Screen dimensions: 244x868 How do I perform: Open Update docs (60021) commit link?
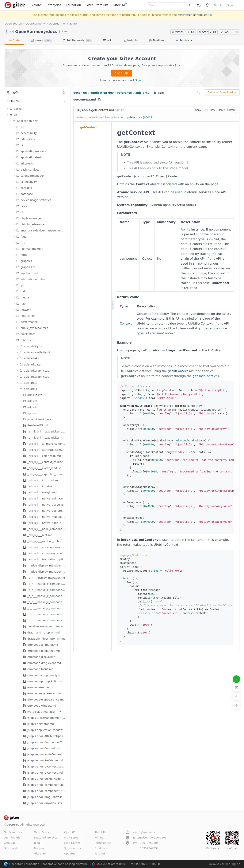(139, 118)
